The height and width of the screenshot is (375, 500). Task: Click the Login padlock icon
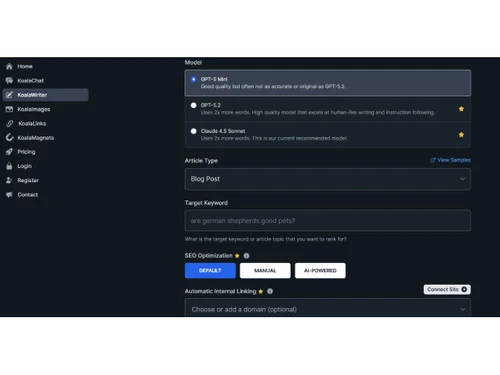(x=9, y=166)
